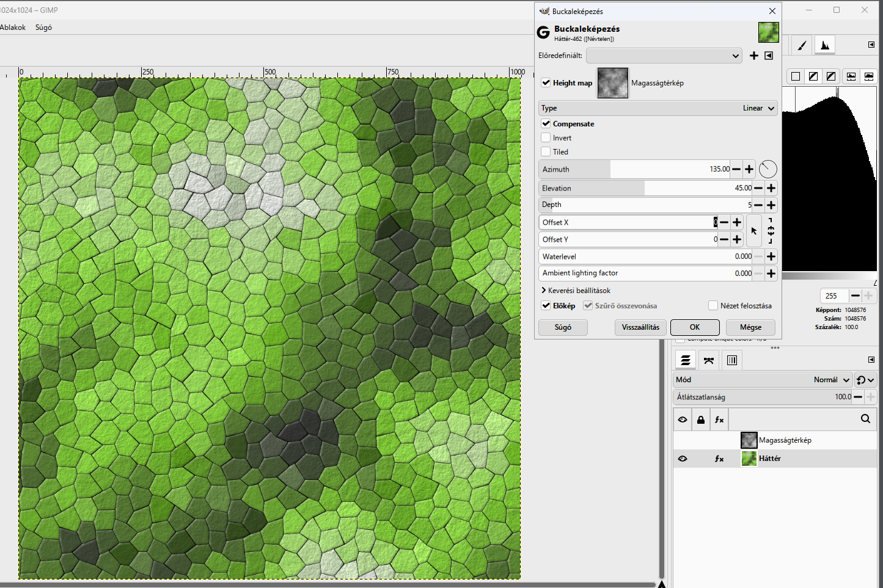Open the Histogram tab icon
The image size is (883, 588).
(x=825, y=45)
